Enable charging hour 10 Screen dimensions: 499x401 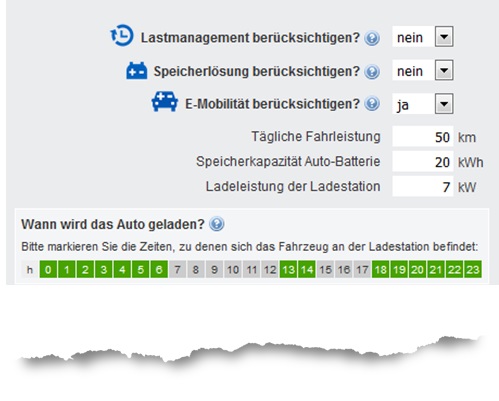[233, 269]
